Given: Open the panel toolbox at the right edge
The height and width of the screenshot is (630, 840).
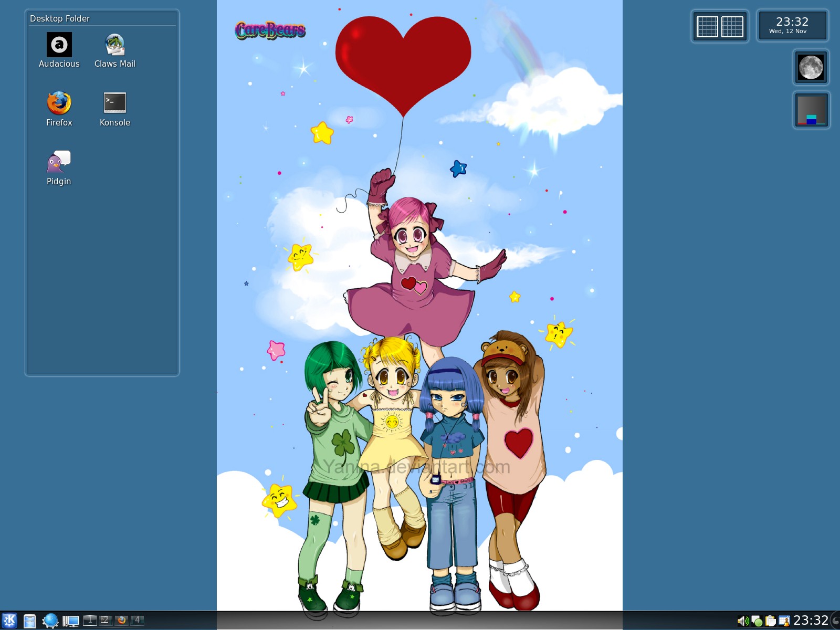Looking at the screenshot, I should 835,621.
